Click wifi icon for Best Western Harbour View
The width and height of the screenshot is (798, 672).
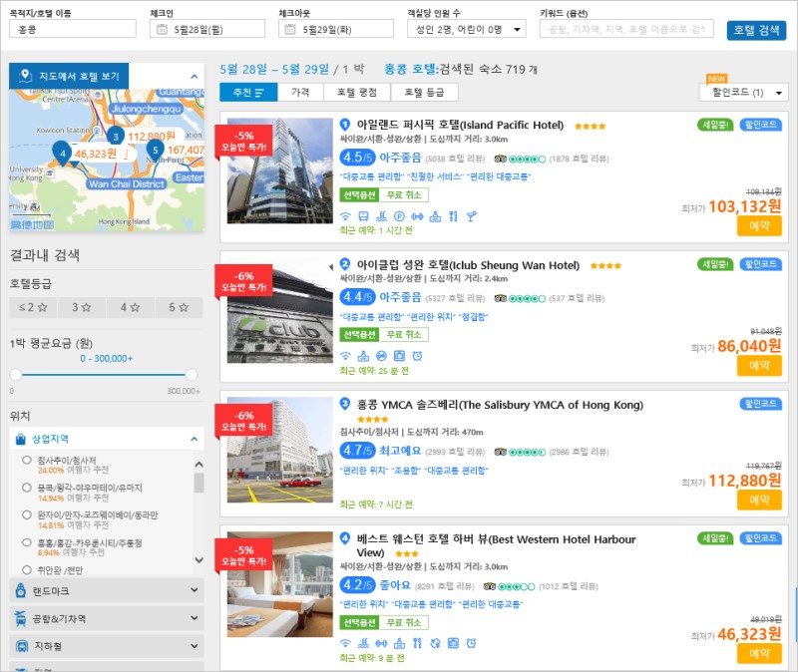pos(345,643)
